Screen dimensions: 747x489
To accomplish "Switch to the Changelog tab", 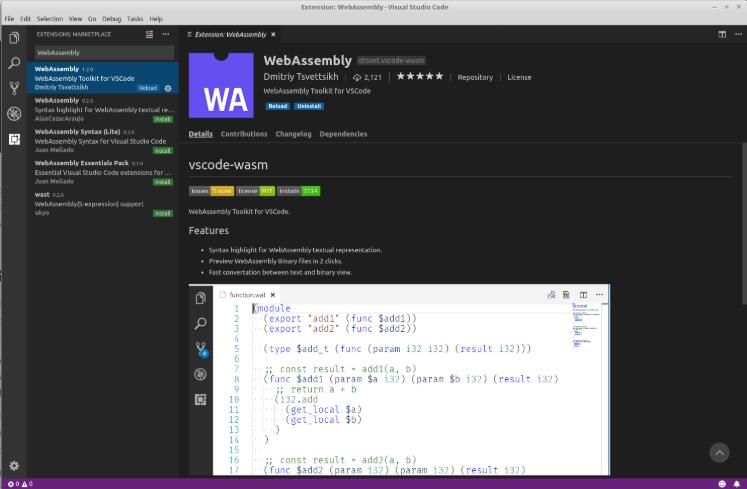I will coord(293,134).
